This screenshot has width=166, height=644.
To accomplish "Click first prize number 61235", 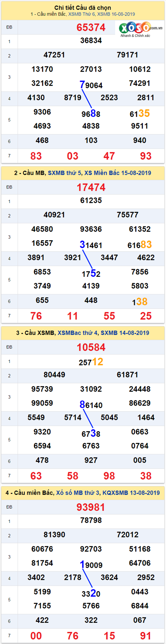I will tap(91, 200).
